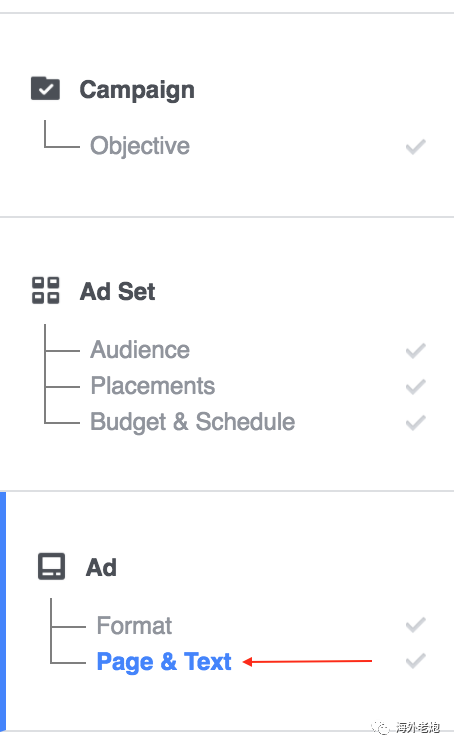Screen dimensions: 454x748
Task: Click the Budget & Schedule checkmark
Action: click(415, 422)
